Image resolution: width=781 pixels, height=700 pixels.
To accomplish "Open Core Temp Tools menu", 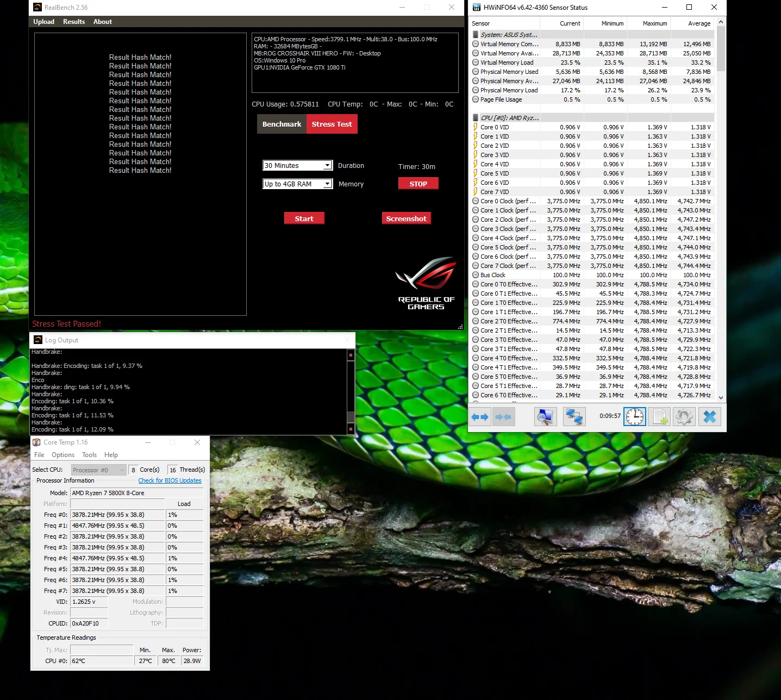I will click(x=89, y=455).
